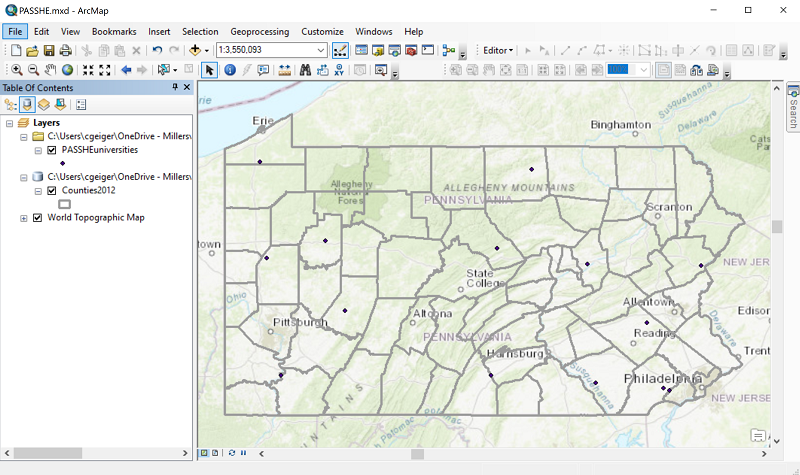Image resolution: width=800 pixels, height=475 pixels.
Task: Open the File menu
Action: pyautogui.click(x=15, y=32)
